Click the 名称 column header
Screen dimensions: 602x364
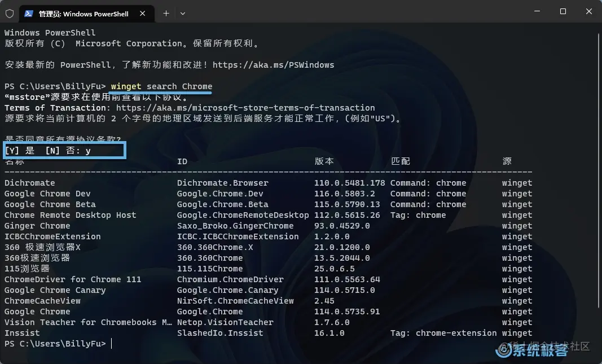click(15, 161)
